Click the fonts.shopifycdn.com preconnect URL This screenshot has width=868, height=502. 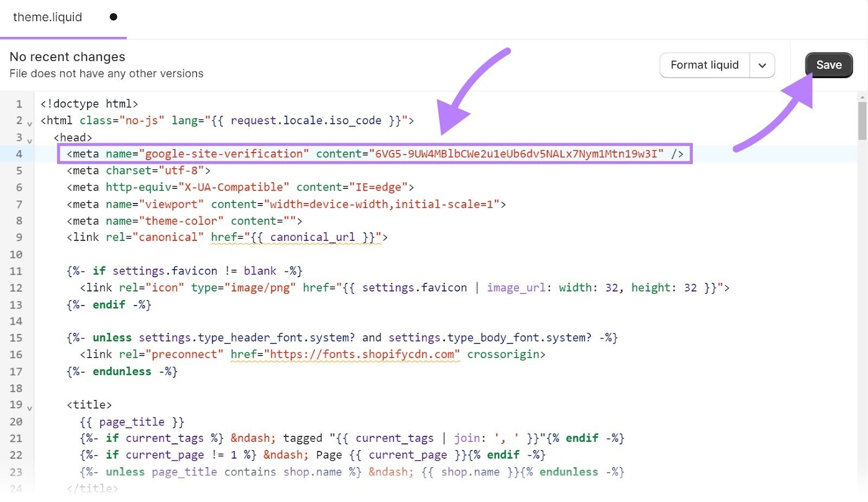[x=361, y=354]
